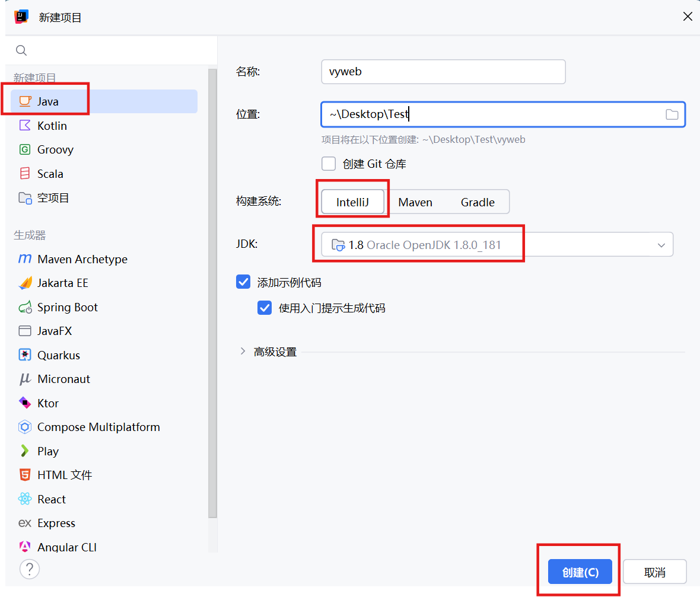Uncheck the 添加示例代码 checkbox
This screenshot has height=597, width=700.
243,282
